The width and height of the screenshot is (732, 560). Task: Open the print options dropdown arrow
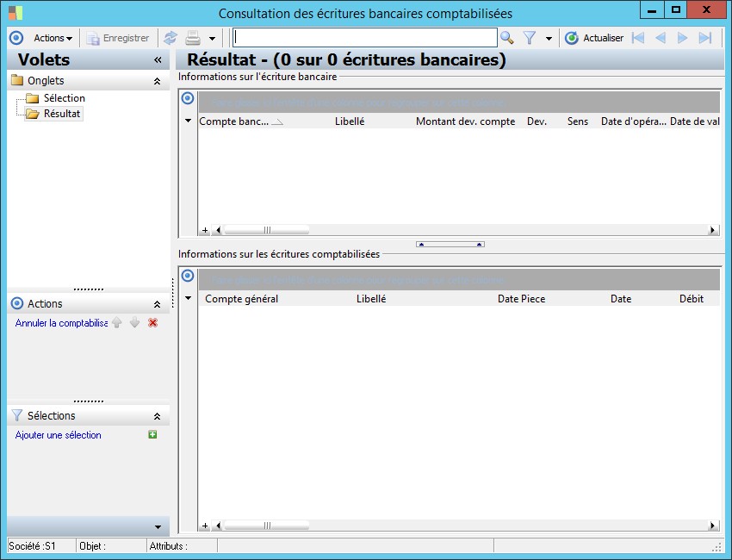click(x=212, y=38)
